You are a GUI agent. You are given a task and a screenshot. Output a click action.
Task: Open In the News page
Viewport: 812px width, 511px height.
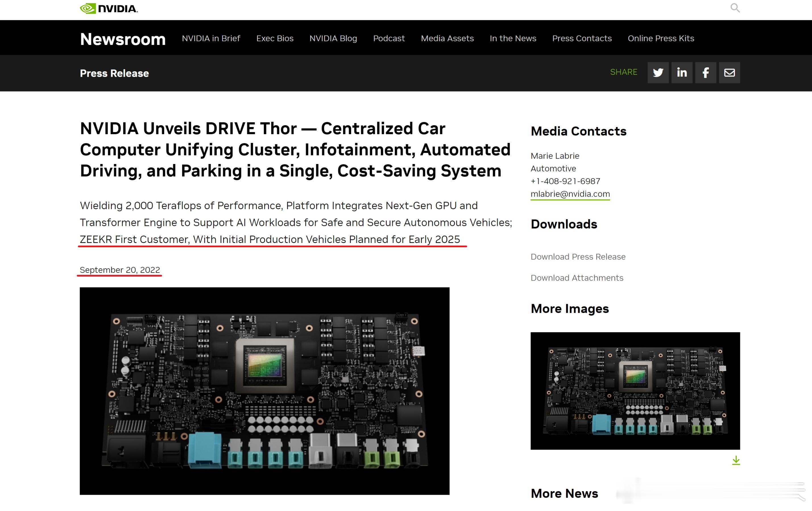click(513, 38)
